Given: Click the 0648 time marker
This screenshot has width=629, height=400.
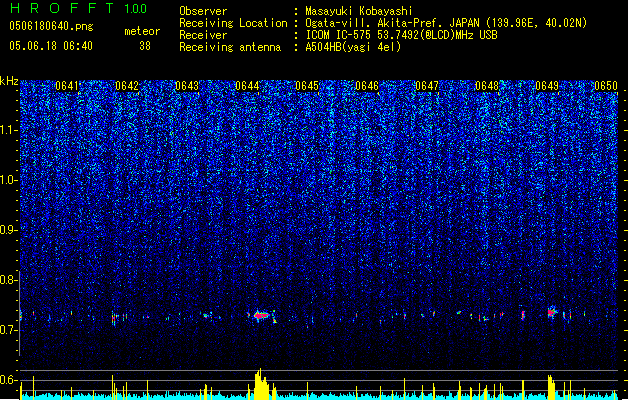Looking at the screenshot, I should 487,86.
